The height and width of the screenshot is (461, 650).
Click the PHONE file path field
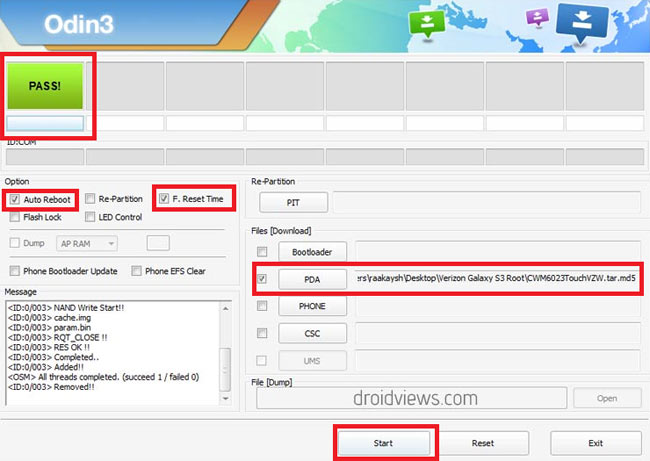(x=498, y=306)
